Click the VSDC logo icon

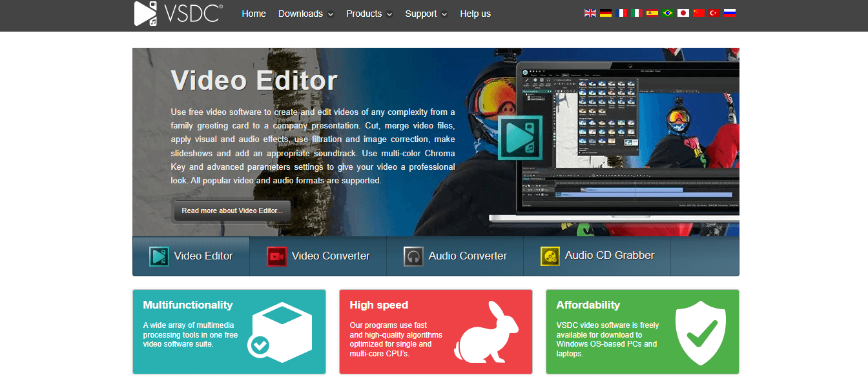click(144, 14)
